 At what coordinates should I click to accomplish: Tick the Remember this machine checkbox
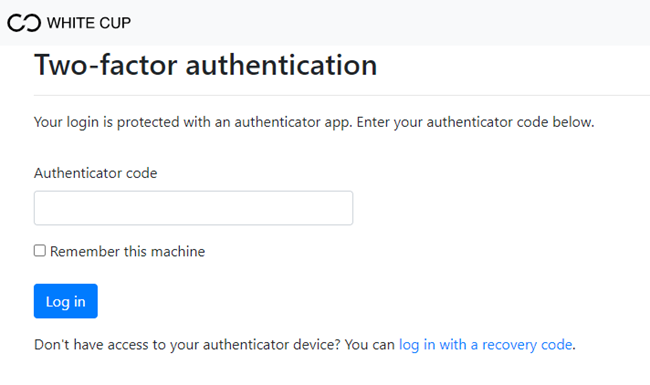tap(40, 251)
